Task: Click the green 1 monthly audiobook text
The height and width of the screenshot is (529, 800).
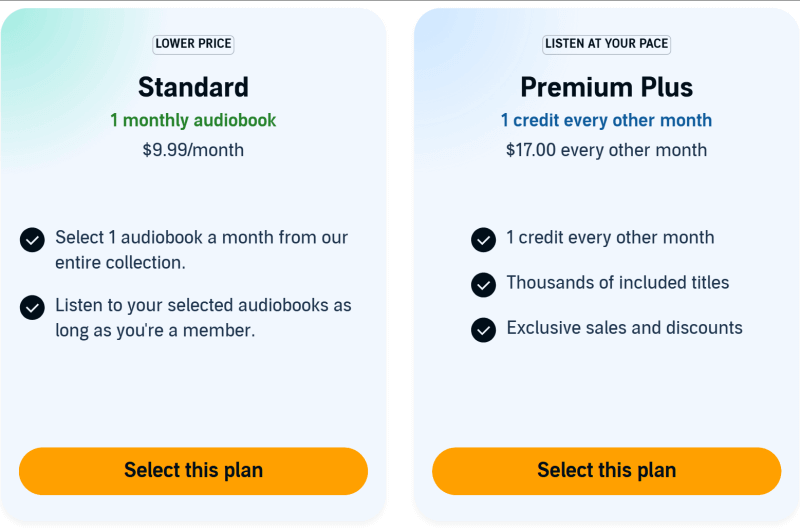Action: point(193,121)
